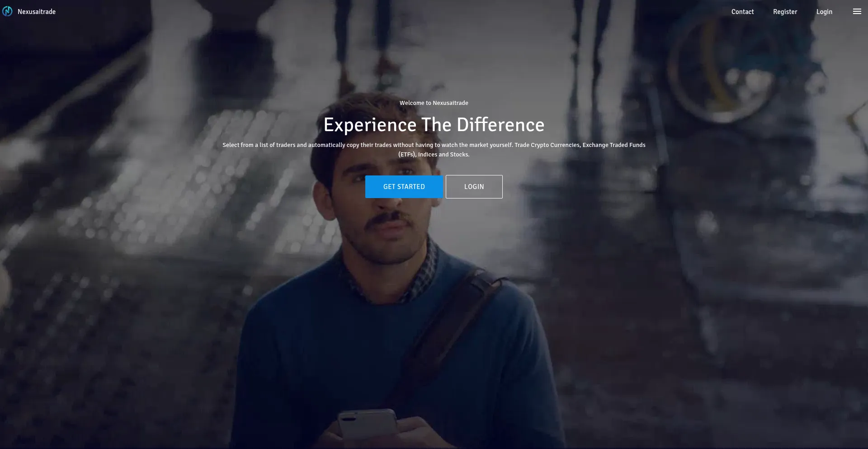The width and height of the screenshot is (868, 449).
Task: Click the Nexusaitrade brand name text
Action: click(x=37, y=12)
